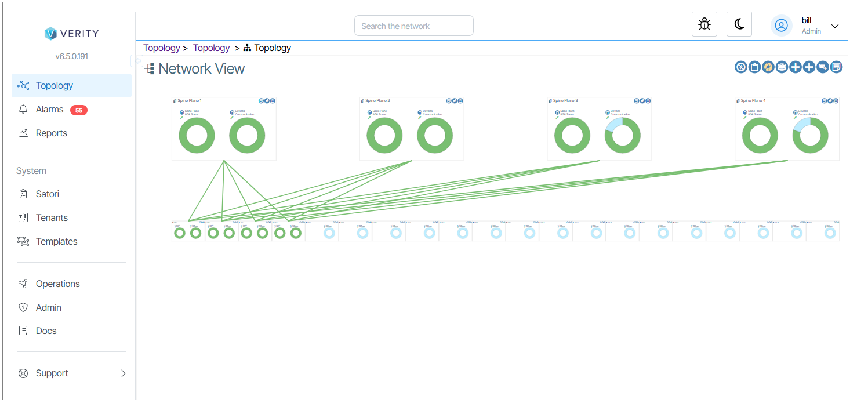
Task: Click the notes page icon in toolbar
Action: pyautogui.click(x=836, y=67)
